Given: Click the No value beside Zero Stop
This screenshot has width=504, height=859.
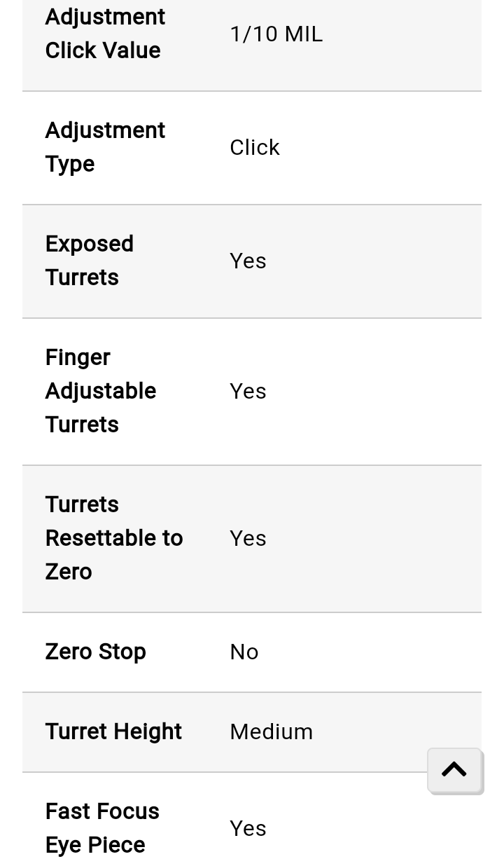Looking at the screenshot, I should coord(244,652).
